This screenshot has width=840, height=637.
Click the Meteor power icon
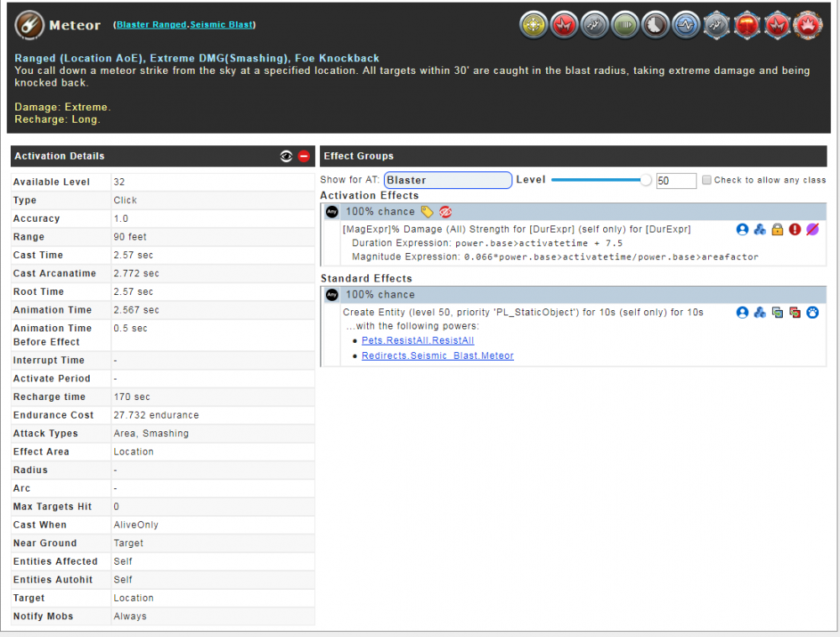click(x=30, y=26)
